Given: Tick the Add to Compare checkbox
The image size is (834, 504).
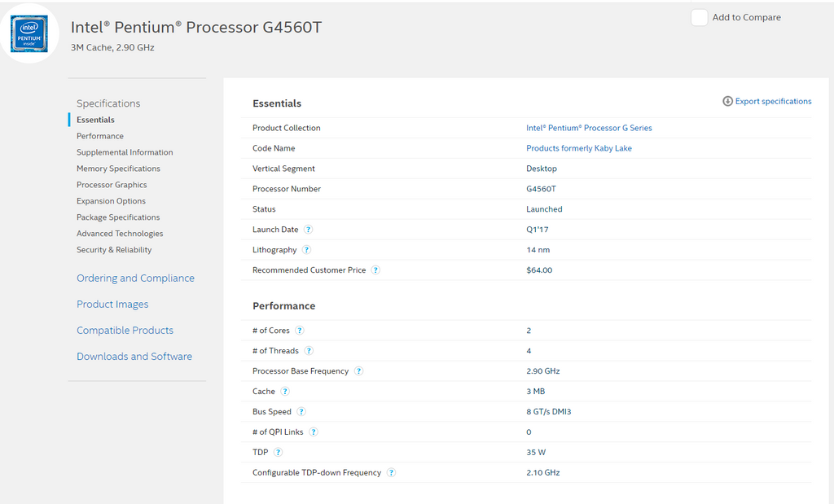Looking at the screenshot, I should 699,18.
